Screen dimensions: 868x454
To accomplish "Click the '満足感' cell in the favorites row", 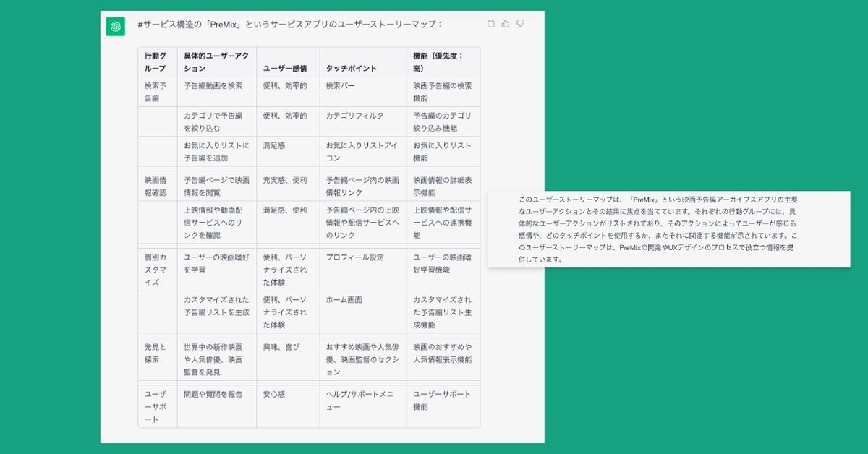I will click(288, 152).
